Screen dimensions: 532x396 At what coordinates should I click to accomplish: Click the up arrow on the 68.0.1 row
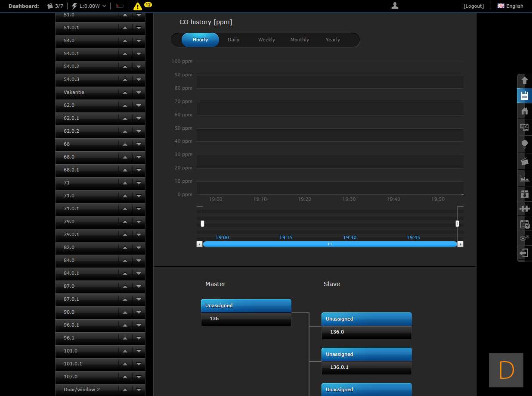click(125, 170)
